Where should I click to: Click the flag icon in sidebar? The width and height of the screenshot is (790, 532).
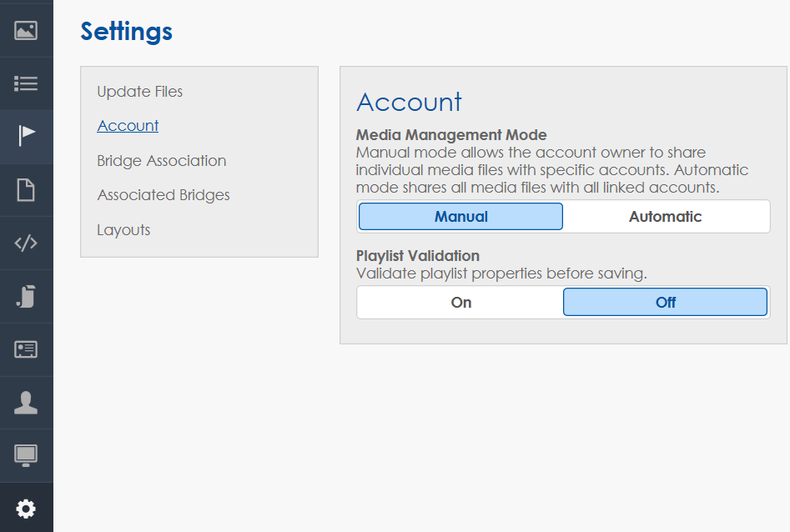26,136
